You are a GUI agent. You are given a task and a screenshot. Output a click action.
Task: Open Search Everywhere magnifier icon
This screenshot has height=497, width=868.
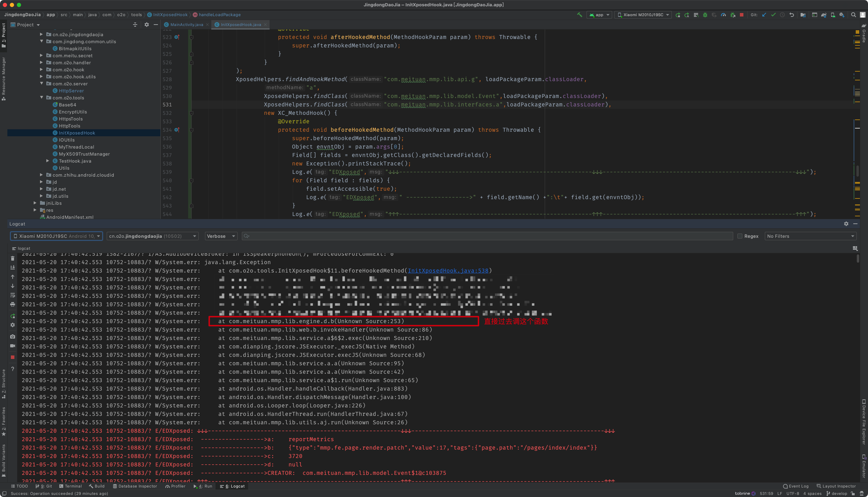coord(854,15)
